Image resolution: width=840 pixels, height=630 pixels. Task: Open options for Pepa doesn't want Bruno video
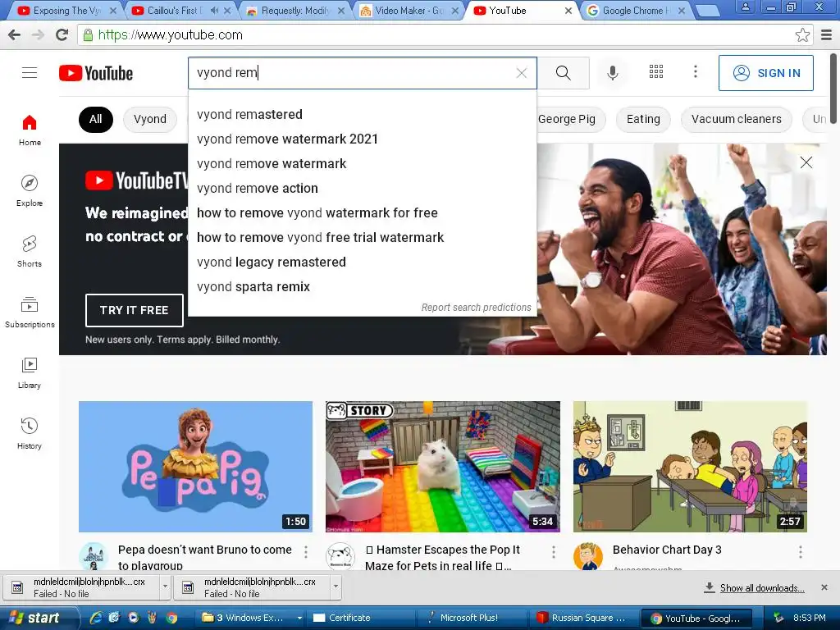(x=306, y=551)
